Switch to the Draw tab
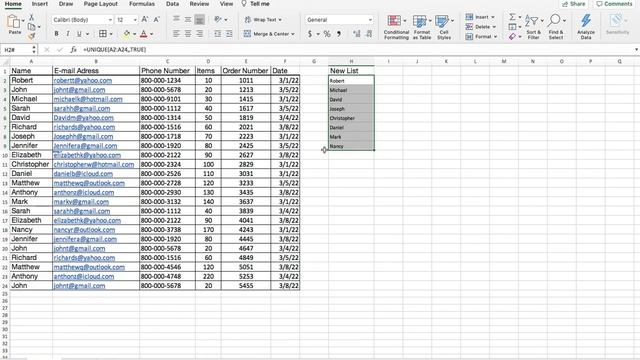 pos(66,4)
